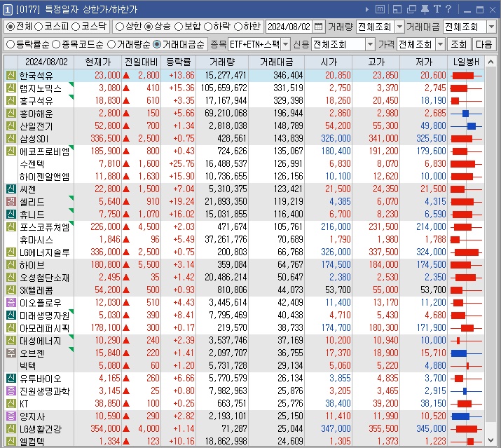Click the 신 badge beside 한국석유

pyautogui.click(x=11, y=76)
